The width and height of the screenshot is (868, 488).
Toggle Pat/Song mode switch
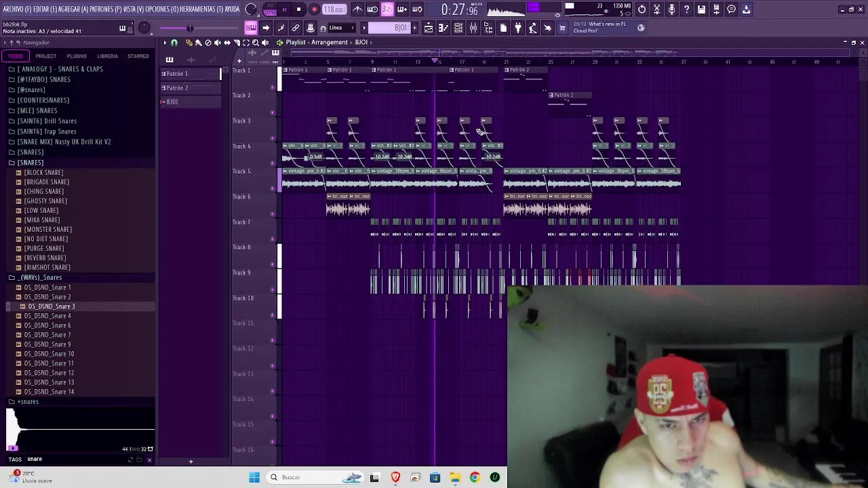(x=270, y=9)
